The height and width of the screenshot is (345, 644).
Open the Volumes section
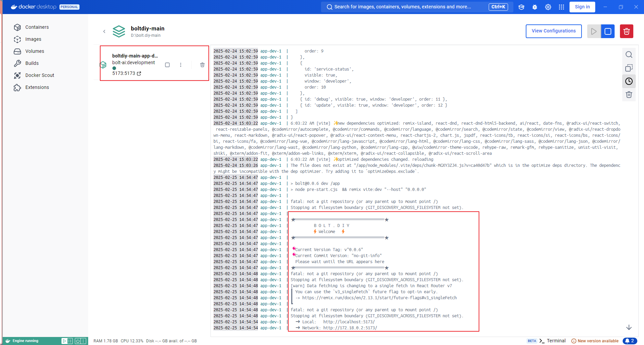coord(34,51)
